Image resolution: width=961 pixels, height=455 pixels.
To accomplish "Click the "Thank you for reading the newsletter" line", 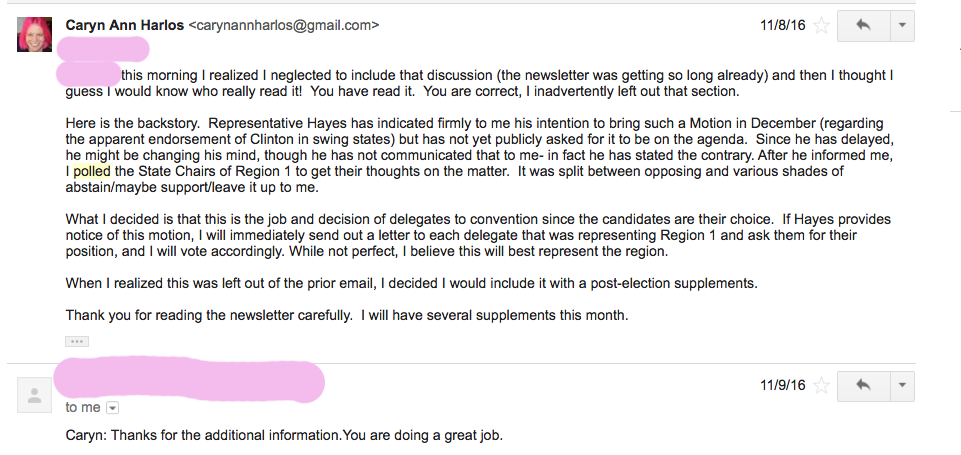I will (x=346, y=315).
